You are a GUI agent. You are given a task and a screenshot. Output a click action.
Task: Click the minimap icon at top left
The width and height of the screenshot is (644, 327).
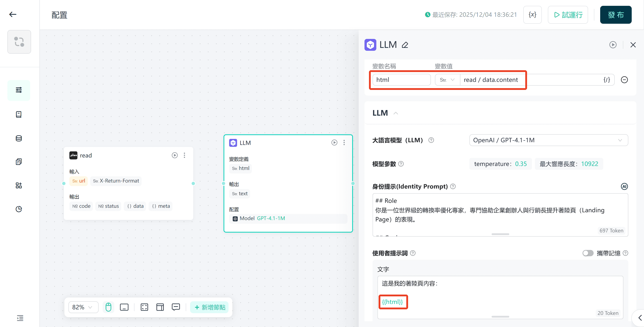(x=19, y=42)
